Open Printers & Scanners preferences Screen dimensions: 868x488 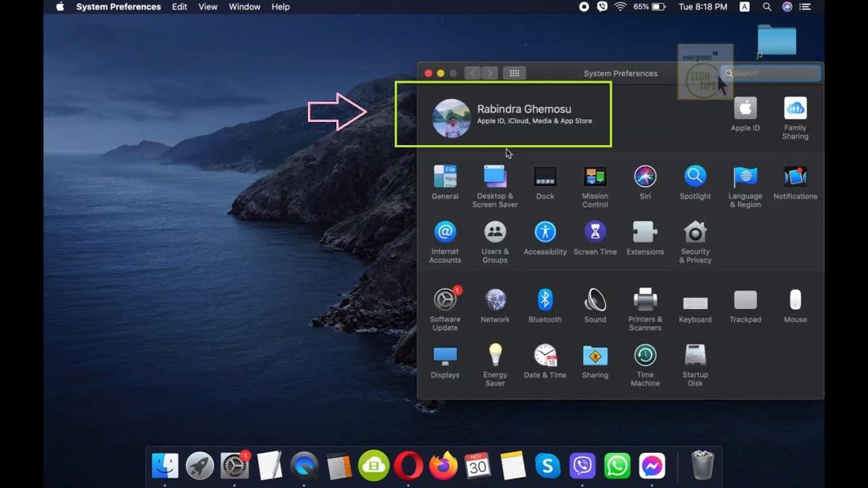coord(645,309)
